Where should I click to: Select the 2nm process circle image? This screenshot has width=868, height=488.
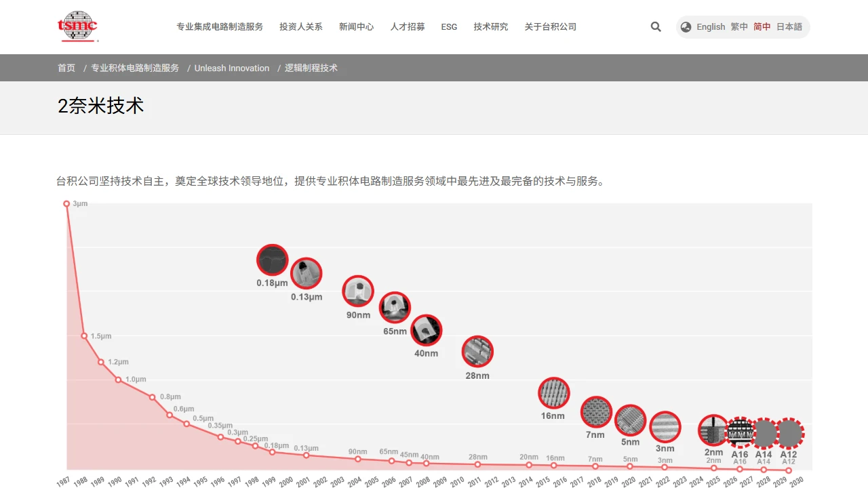tap(714, 431)
